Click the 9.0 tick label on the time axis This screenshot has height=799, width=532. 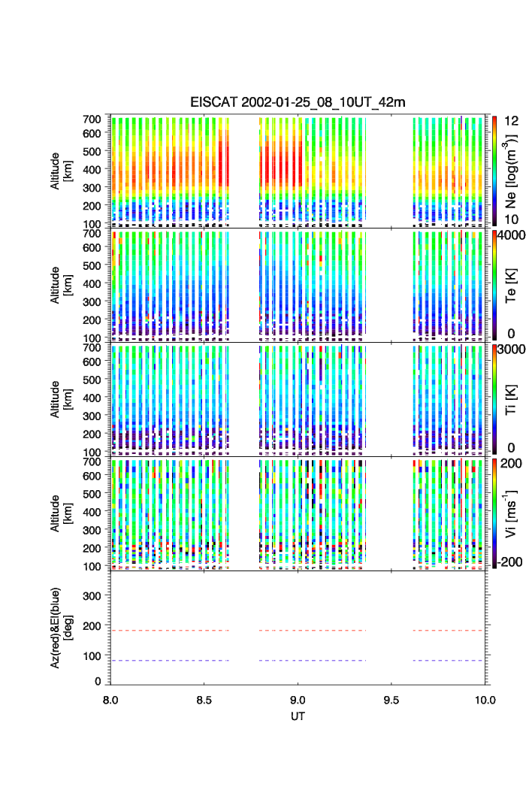[298, 699]
